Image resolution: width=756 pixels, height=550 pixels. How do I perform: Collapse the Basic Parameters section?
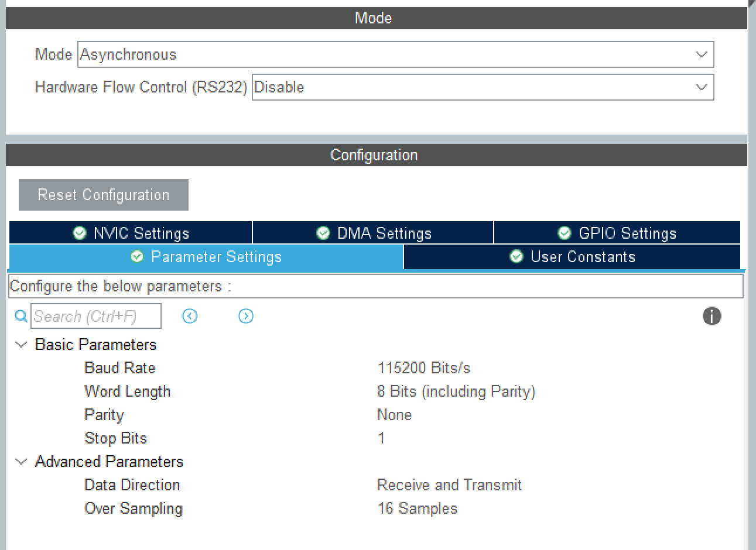[21, 345]
